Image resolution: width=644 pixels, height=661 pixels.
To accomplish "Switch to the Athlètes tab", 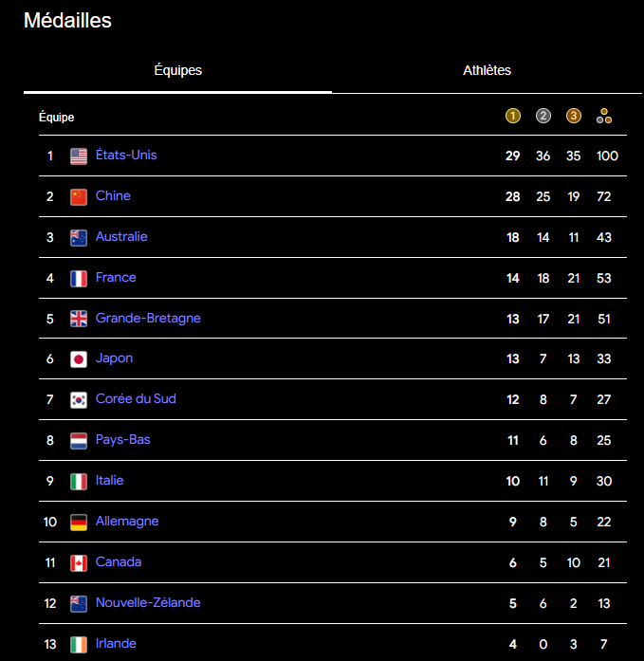I will click(487, 70).
